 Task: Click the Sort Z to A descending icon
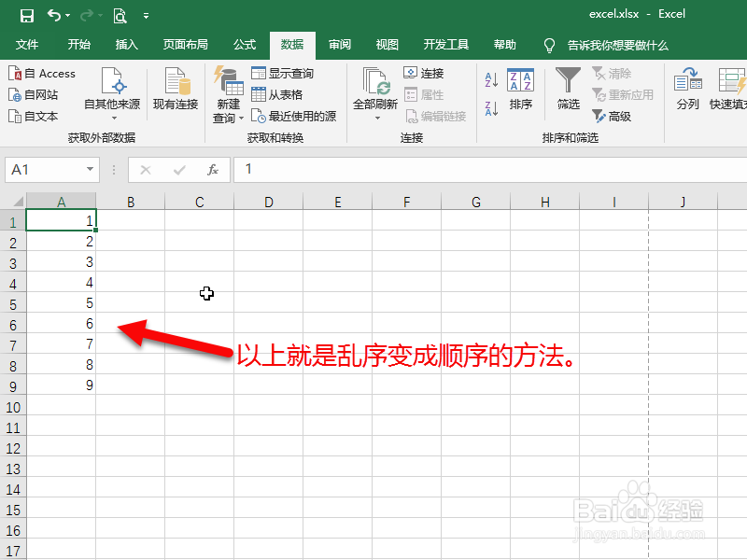(491, 108)
